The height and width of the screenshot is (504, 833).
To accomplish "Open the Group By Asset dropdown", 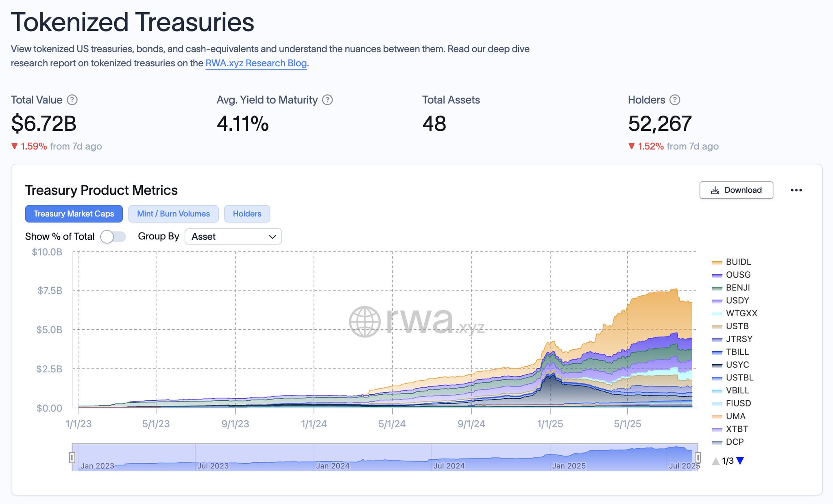I will (x=233, y=237).
